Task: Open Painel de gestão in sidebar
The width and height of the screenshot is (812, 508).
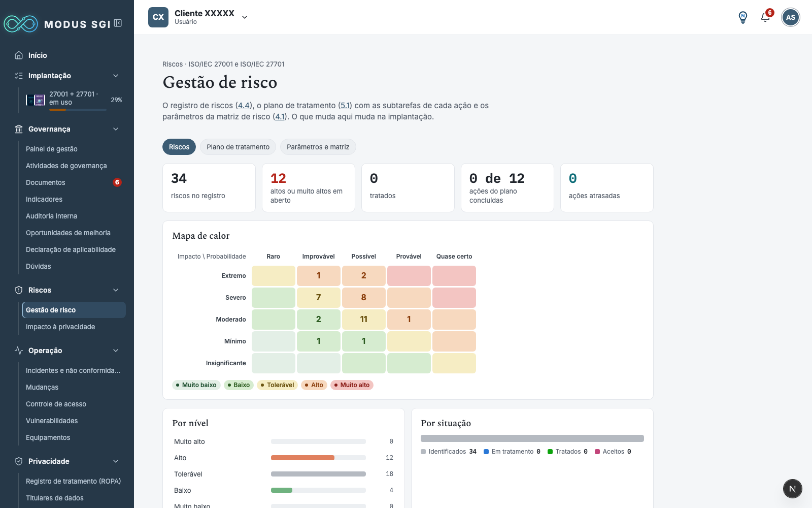Action: [74, 149]
